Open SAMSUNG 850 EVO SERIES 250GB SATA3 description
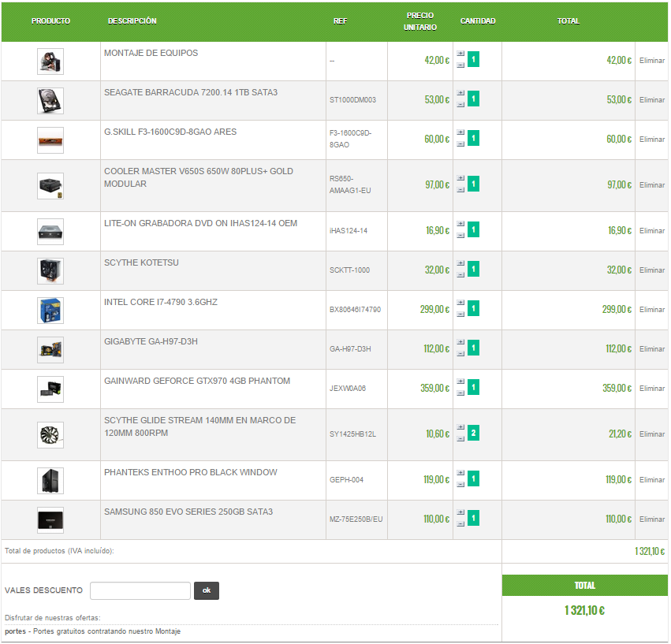This screenshot has height=644, width=671. tap(188, 512)
